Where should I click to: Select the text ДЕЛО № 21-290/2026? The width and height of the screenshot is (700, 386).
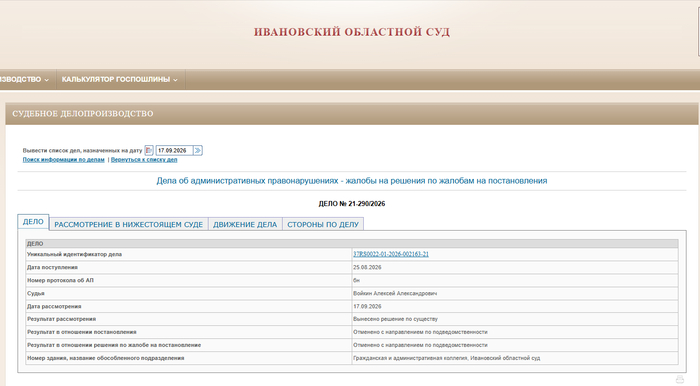pyautogui.click(x=352, y=204)
